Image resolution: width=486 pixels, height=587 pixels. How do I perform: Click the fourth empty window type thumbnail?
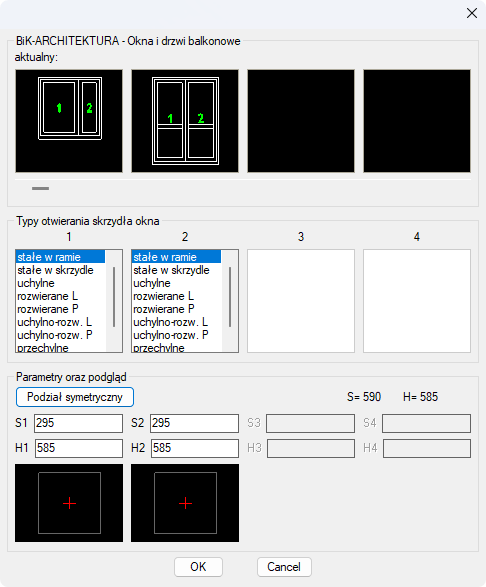click(417, 121)
